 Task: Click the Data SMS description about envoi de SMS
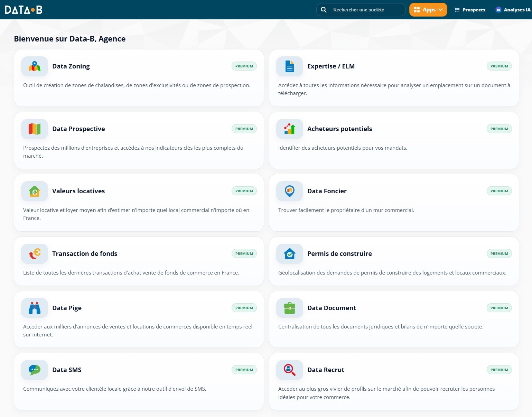[114, 389]
